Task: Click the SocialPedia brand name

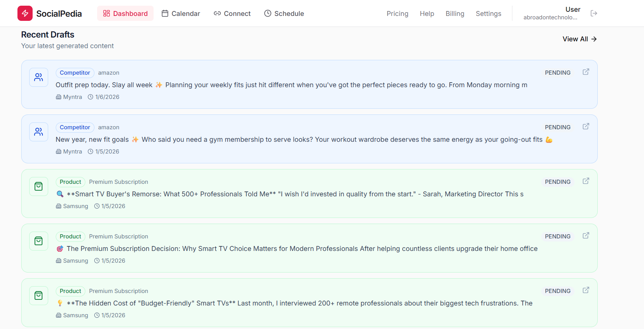Action: pyautogui.click(x=59, y=14)
